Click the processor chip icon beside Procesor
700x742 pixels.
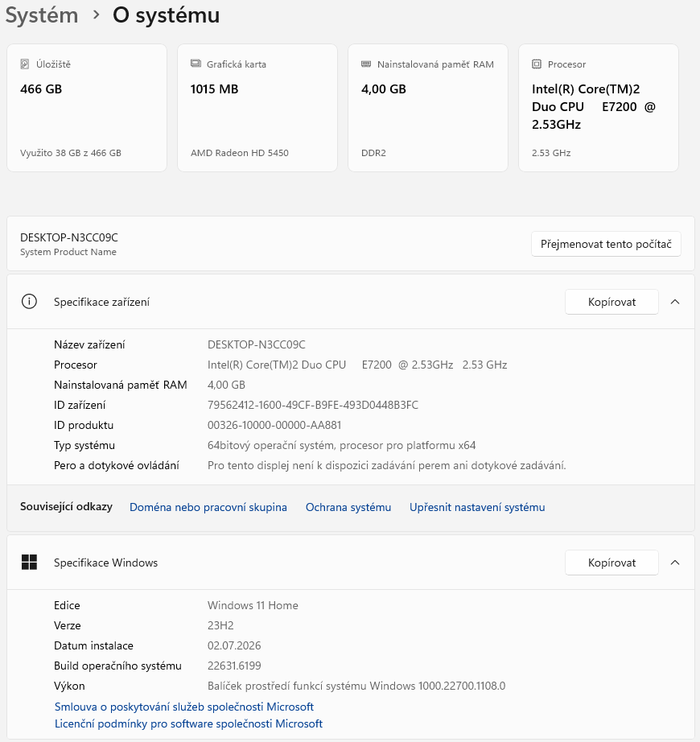[x=537, y=64]
